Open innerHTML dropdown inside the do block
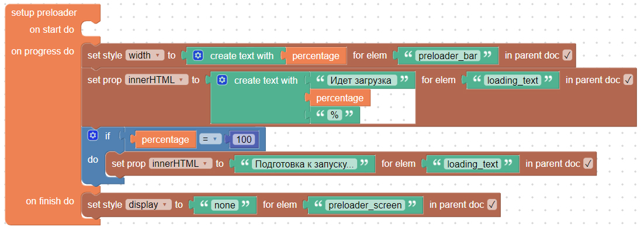644x233 pixels. point(181,164)
